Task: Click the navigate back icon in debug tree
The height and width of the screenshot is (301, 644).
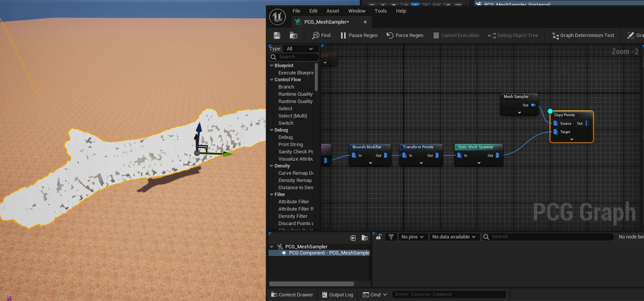Action: tap(353, 238)
